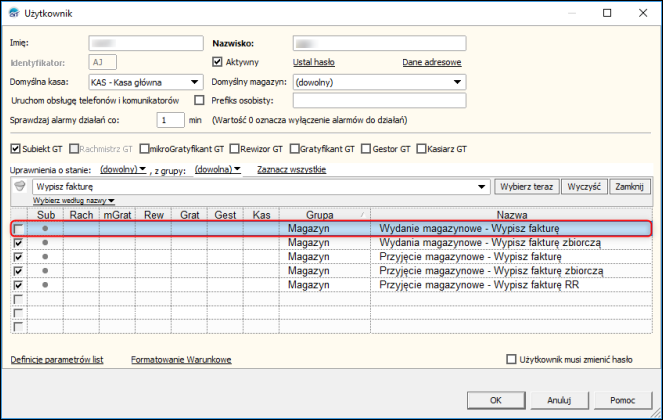Image resolution: width=663 pixels, height=420 pixels.
Task: Click the Prefiks osobisty input field
Action: point(379,100)
